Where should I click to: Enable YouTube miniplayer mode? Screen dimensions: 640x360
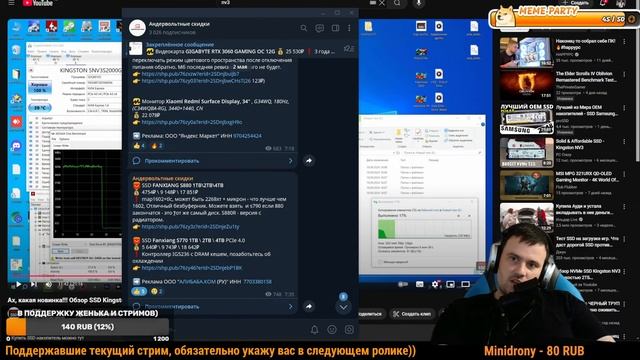click(450, 284)
